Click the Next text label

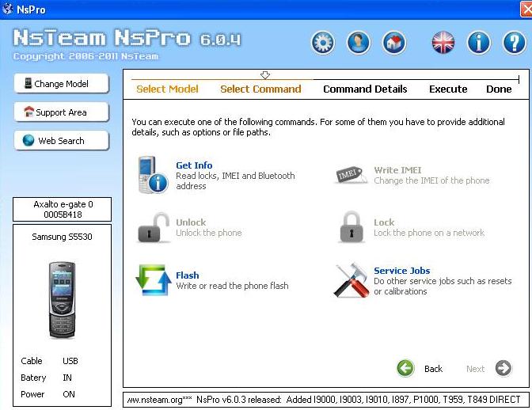pyautogui.click(x=475, y=369)
